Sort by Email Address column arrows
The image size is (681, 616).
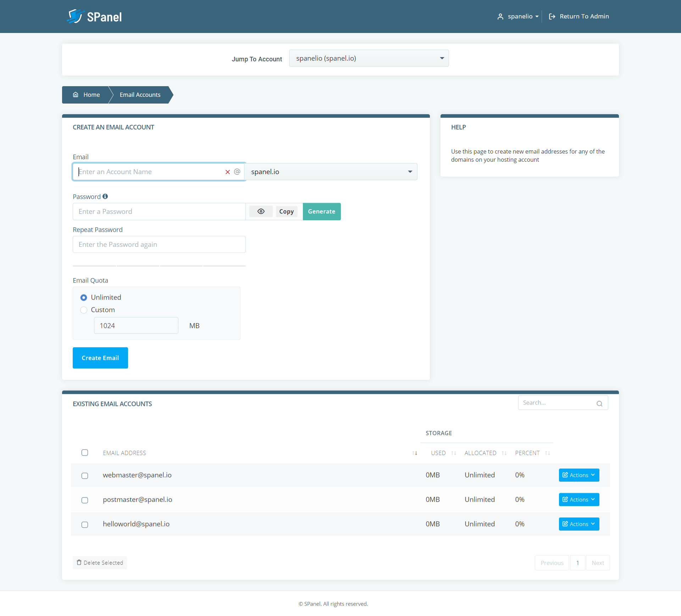(415, 453)
